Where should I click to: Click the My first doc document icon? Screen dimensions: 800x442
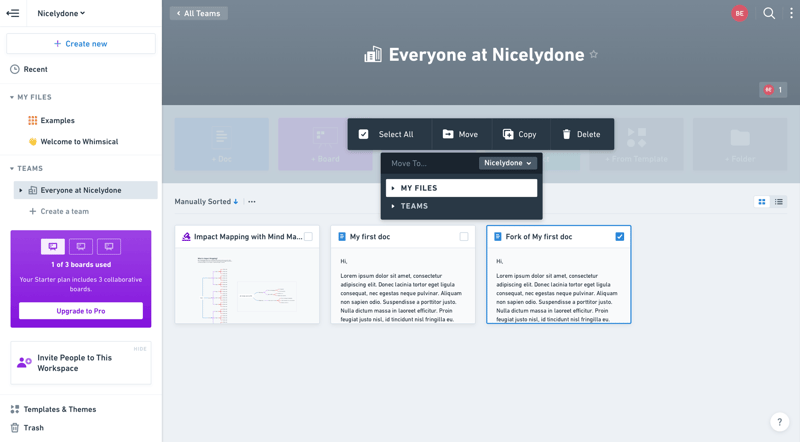342,237
